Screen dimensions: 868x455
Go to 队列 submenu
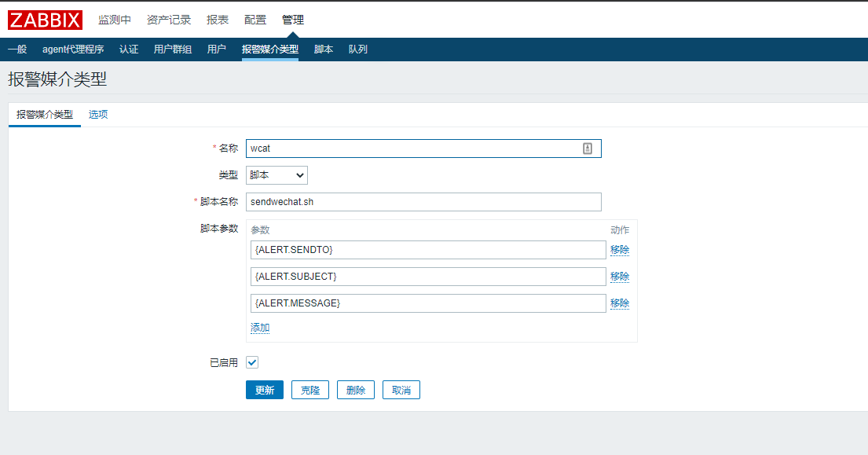click(x=357, y=50)
